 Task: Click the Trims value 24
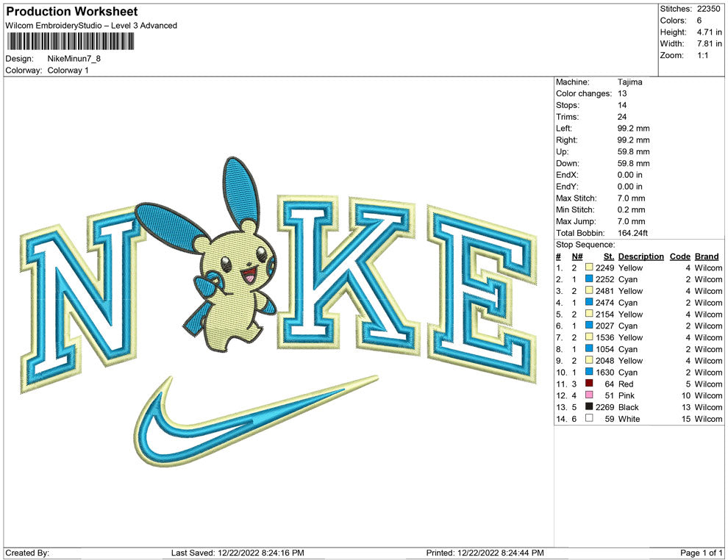(622, 117)
